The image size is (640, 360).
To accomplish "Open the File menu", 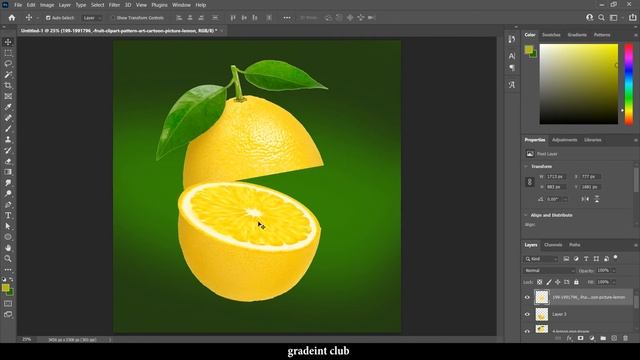I will 18,5.
